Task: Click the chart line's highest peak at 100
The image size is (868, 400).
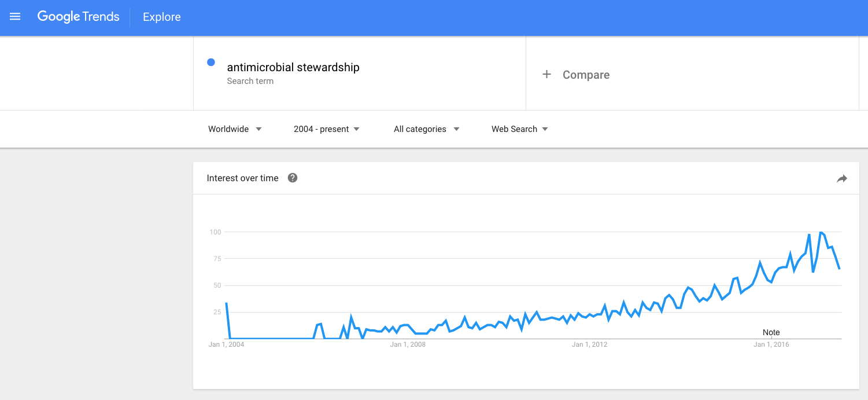Action: (820, 232)
